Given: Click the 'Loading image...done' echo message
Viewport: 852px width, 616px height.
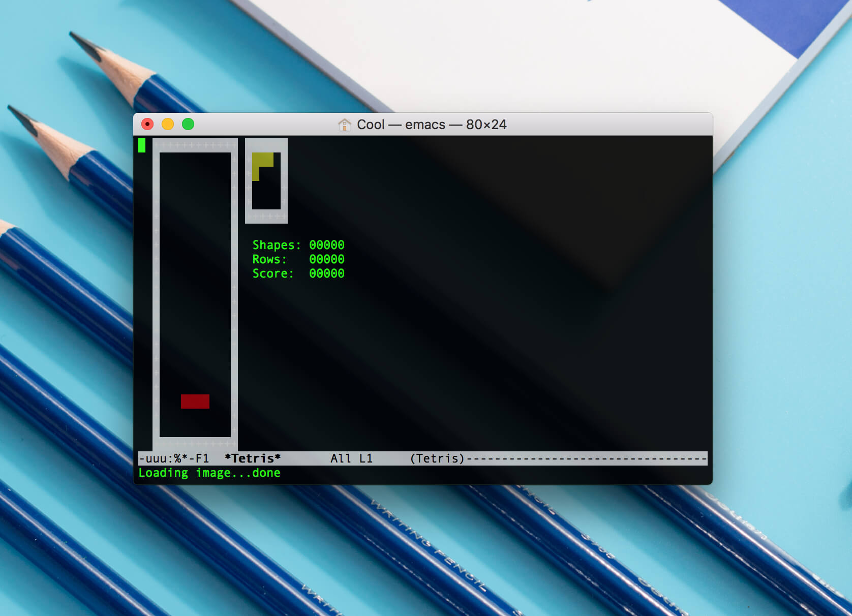Looking at the screenshot, I should coord(209,473).
